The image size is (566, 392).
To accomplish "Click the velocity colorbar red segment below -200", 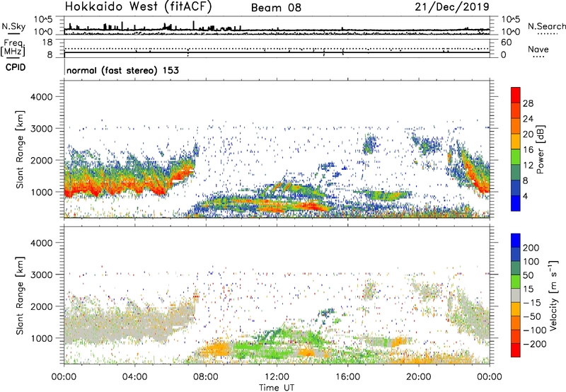I will click(516, 350).
